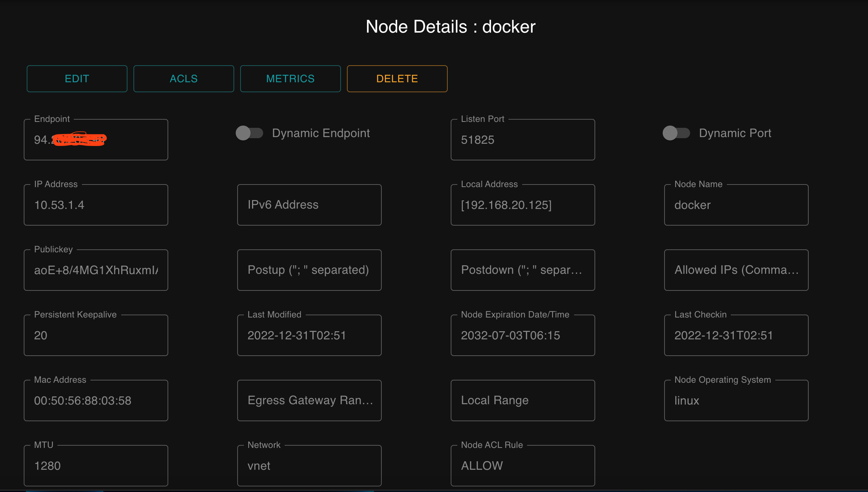
Task: Click the Listen Port field showing 51825
Action: [523, 140]
